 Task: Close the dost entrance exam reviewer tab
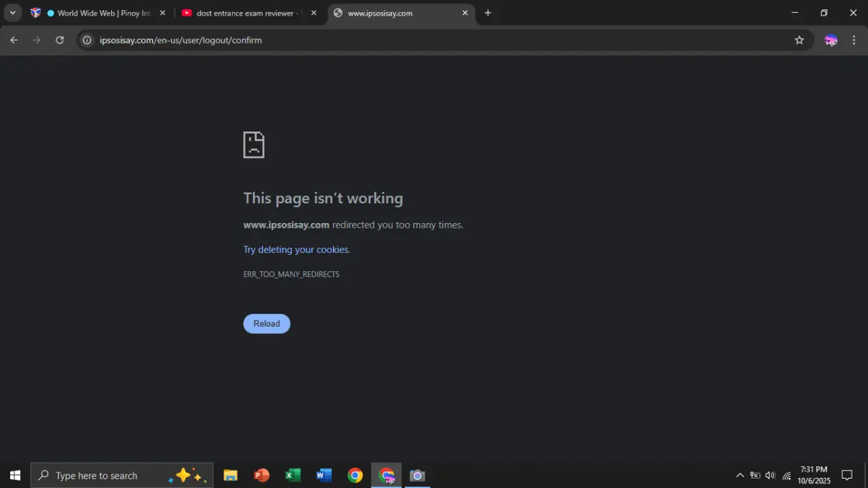click(313, 13)
